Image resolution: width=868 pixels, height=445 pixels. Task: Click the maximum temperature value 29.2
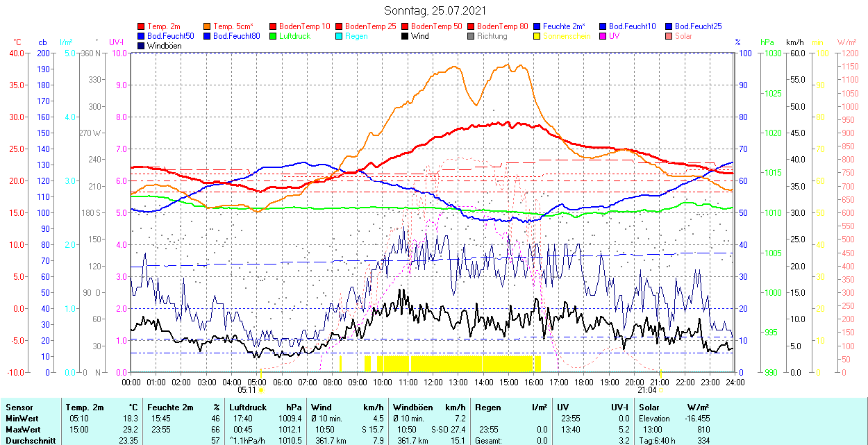coord(131,430)
